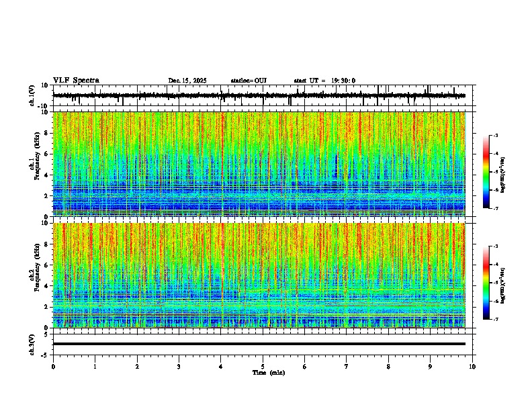Click ch.1 frequency axis tick "8"
Image resolution: width=532 pixels, height=411 pixels.
(47, 133)
